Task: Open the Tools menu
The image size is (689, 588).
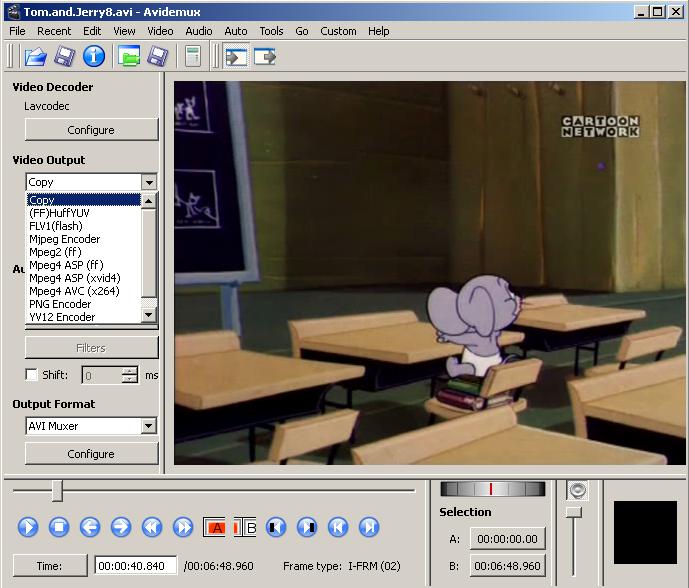Action: [x=271, y=31]
